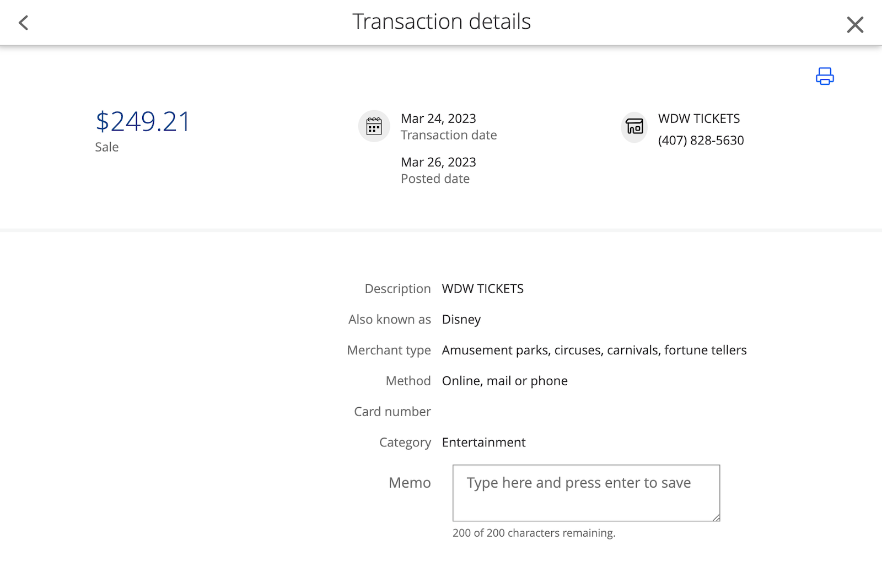Image resolution: width=882 pixels, height=588 pixels.
Task: Click the merchant storefront icon
Action: pos(634,127)
